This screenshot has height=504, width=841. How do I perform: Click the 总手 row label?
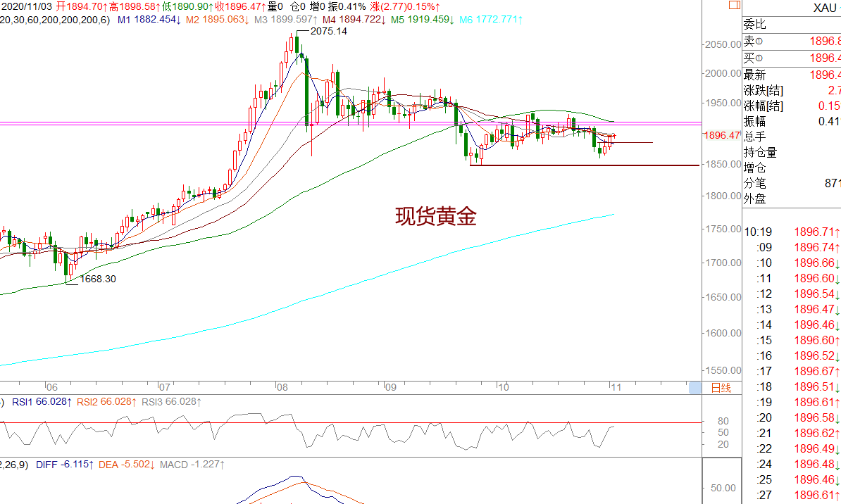coord(754,137)
